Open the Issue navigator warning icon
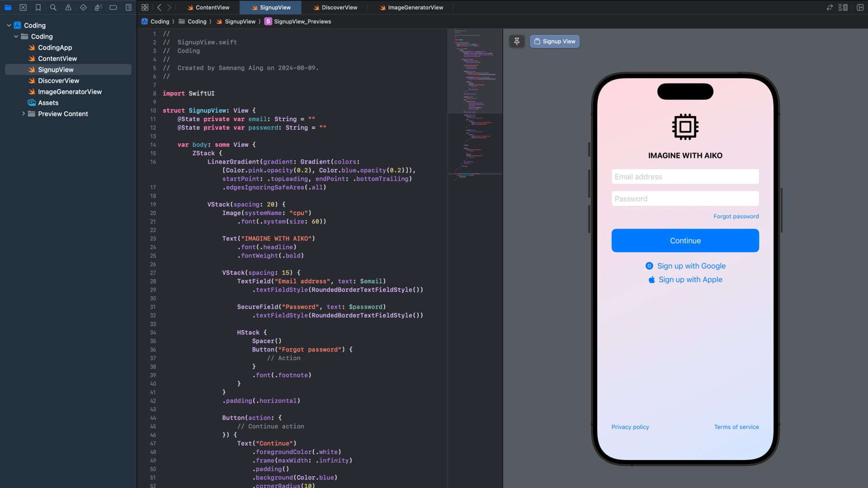 [68, 7]
